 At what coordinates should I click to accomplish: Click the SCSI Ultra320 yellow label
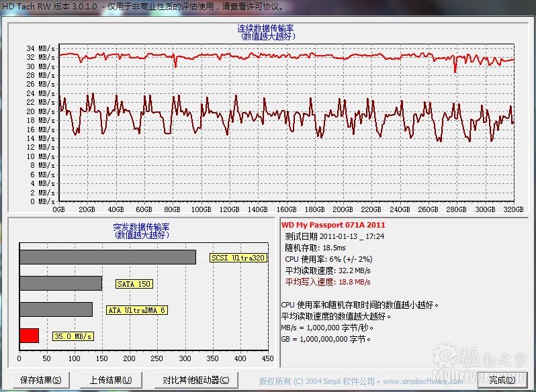tap(238, 258)
